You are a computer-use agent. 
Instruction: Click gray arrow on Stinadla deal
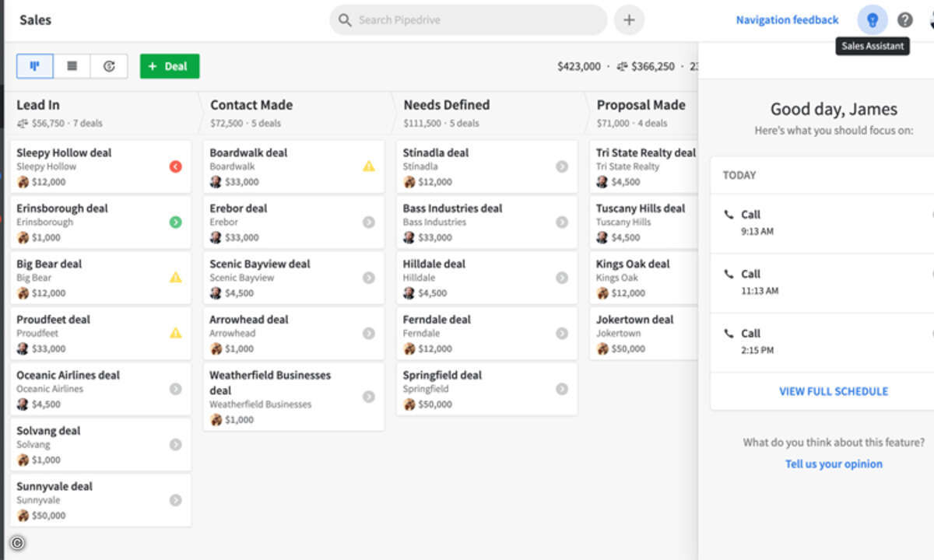coord(562,166)
